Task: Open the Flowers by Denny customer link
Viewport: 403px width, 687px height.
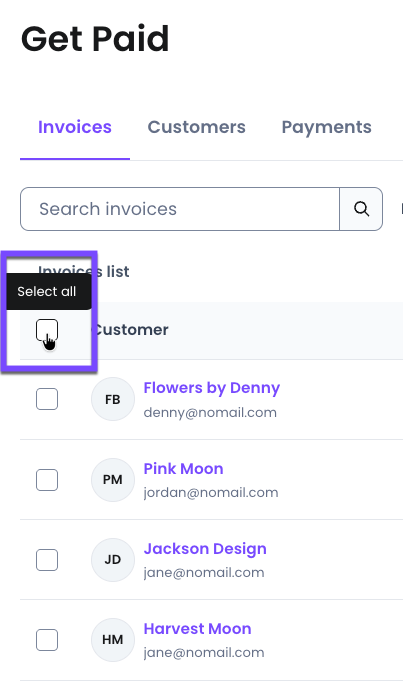Action: (212, 388)
